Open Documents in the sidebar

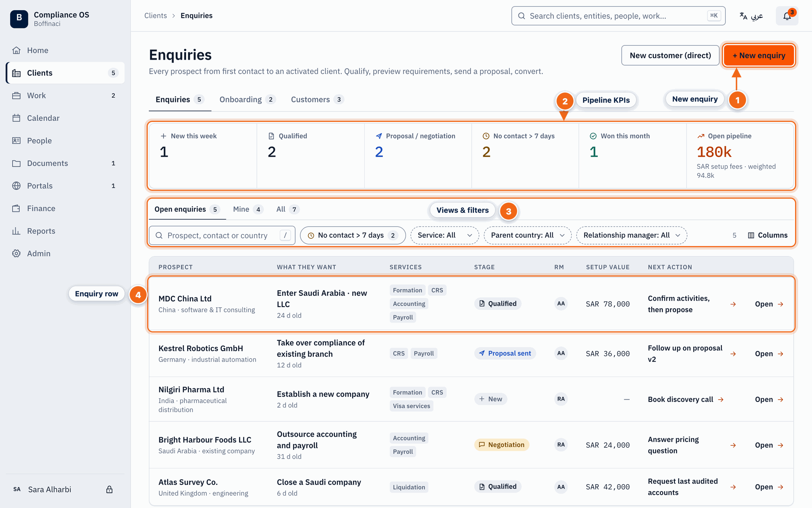(x=65, y=163)
